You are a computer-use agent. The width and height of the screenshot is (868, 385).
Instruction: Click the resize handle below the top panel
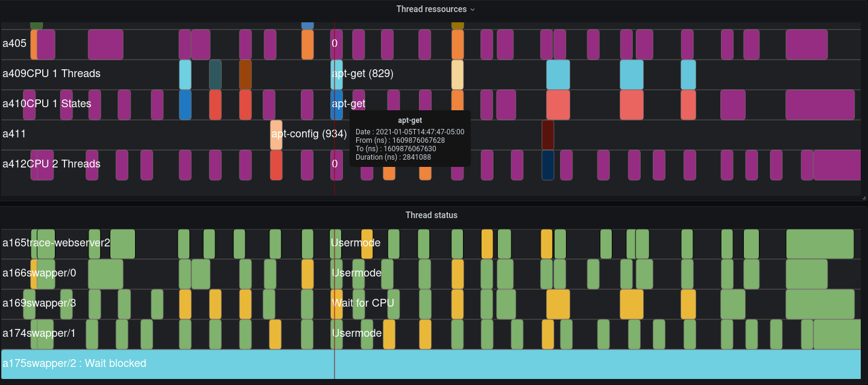tap(864, 196)
